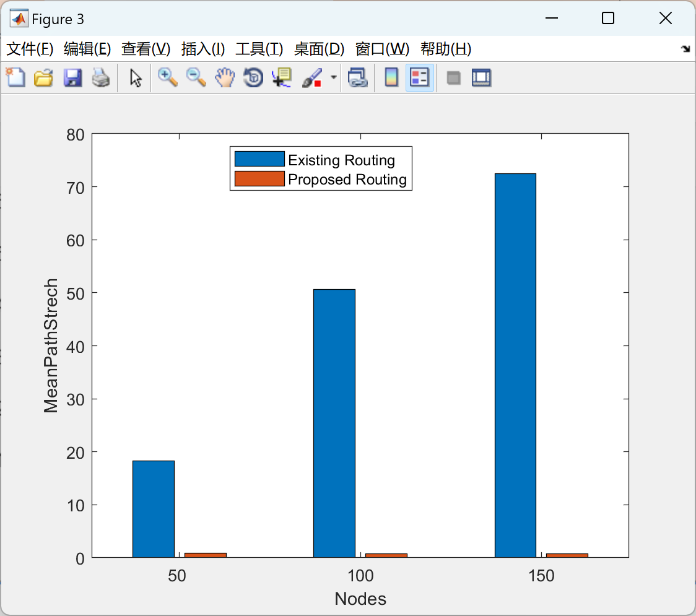The width and height of the screenshot is (696, 616).
Task: Click the Proposed Routing legend label
Action: [x=347, y=180]
